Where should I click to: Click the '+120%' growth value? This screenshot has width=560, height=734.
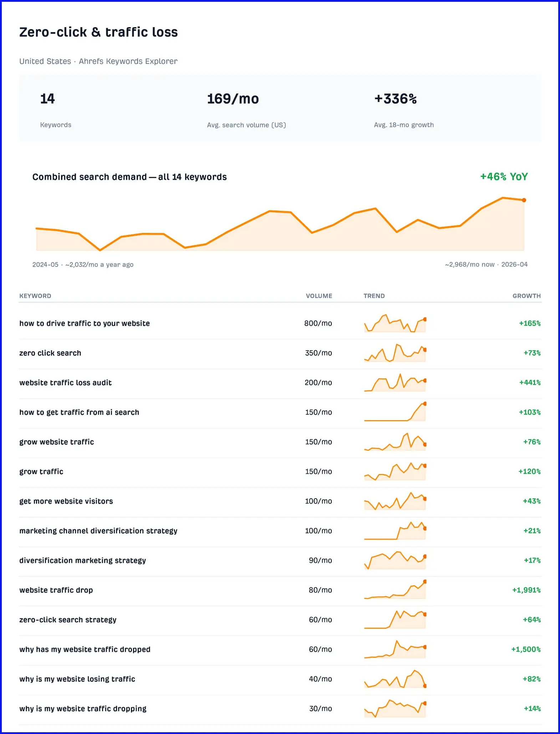click(x=529, y=472)
